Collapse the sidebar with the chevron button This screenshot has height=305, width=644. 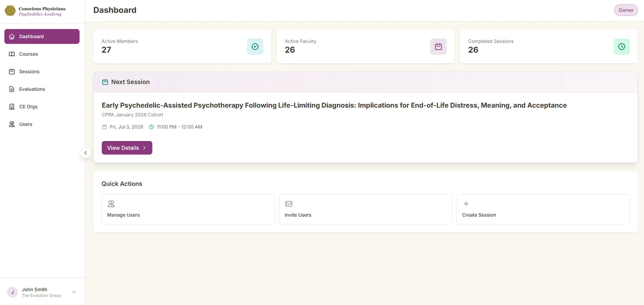[85, 153]
